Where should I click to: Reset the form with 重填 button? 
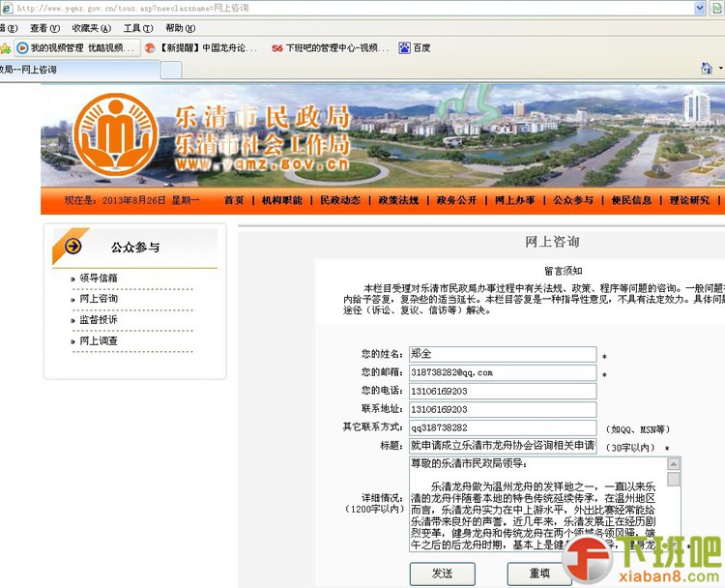539,573
